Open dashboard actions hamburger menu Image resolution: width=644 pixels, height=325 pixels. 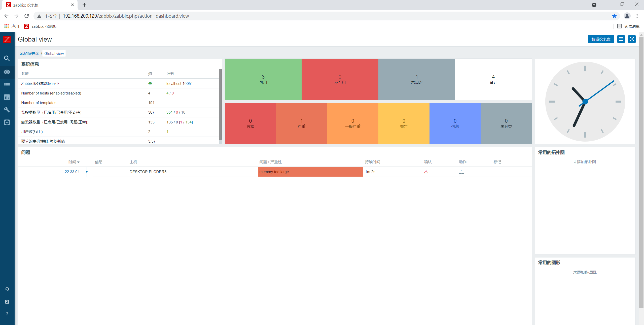[621, 39]
